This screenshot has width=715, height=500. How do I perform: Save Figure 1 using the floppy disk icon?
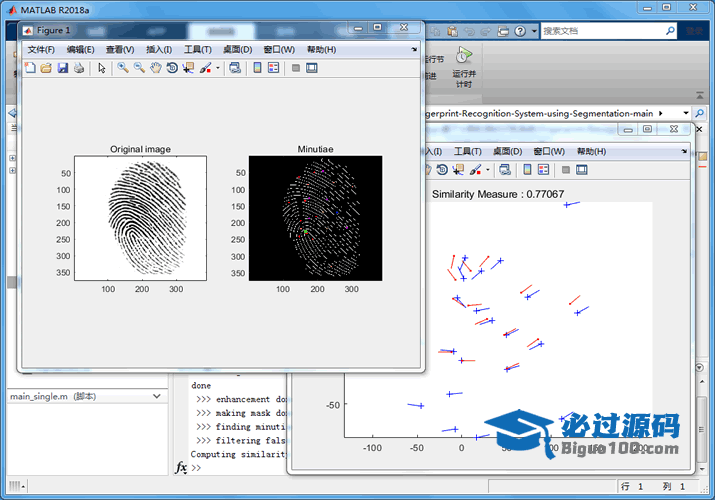pyautogui.click(x=62, y=68)
